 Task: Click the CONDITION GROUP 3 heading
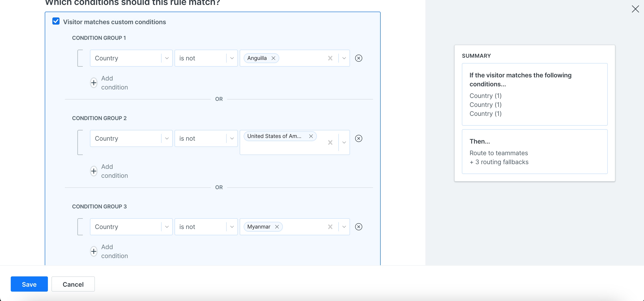click(99, 207)
